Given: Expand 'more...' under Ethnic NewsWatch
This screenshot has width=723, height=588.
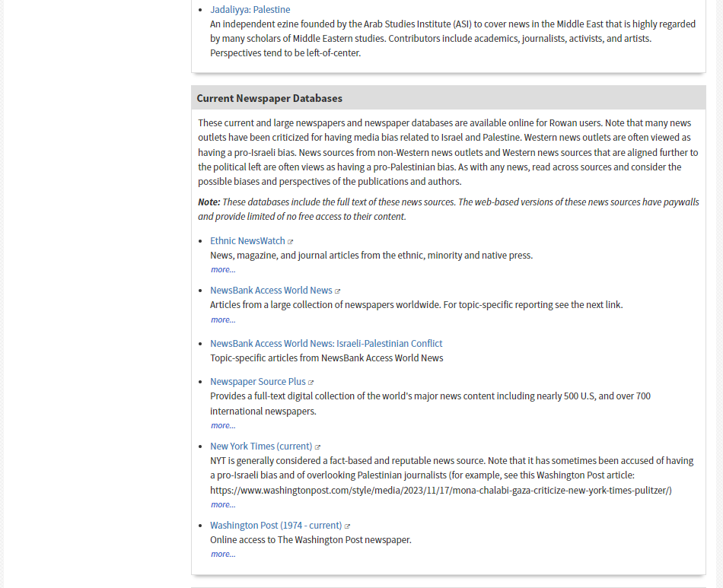Looking at the screenshot, I should (x=223, y=269).
